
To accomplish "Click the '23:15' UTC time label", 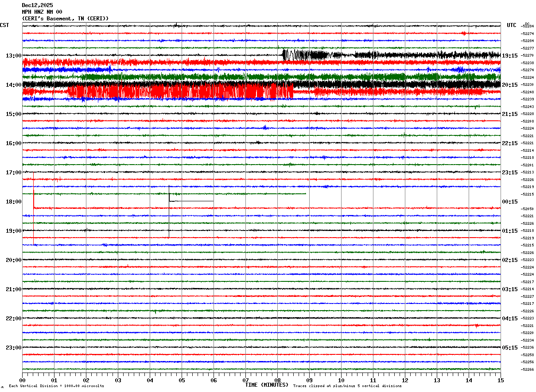I will tap(510, 173).
